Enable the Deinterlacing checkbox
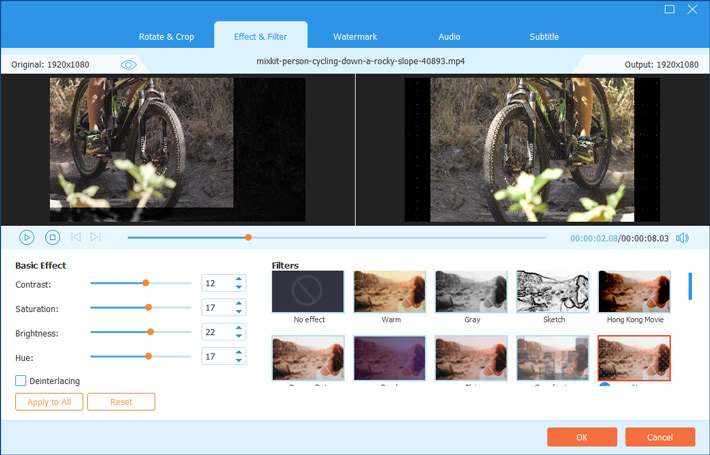The image size is (710, 455). click(21, 381)
